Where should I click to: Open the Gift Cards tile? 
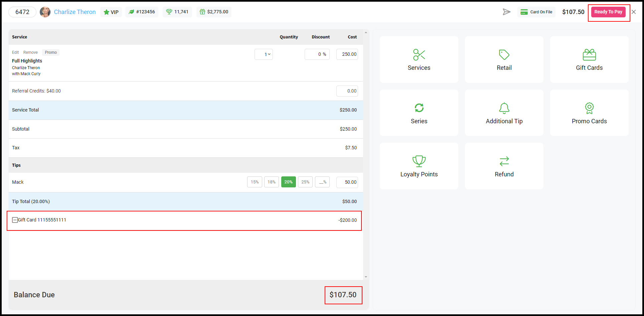pyautogui.click(x=589, y=59)
